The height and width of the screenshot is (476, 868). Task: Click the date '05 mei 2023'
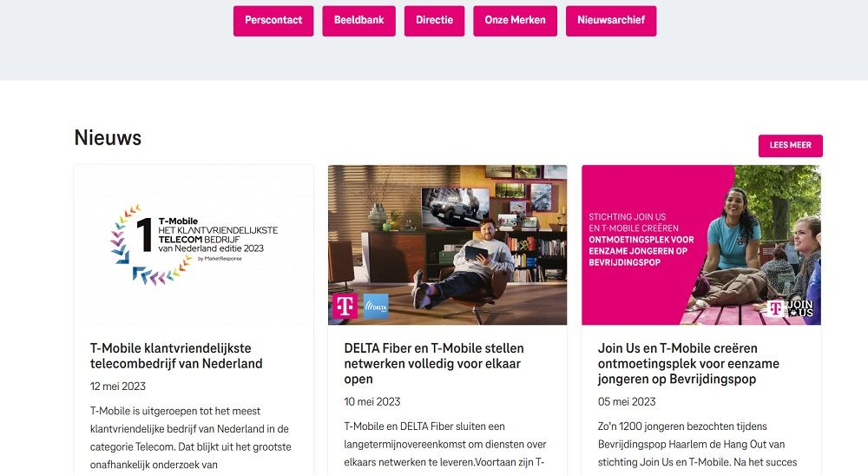tap(627, 402)
